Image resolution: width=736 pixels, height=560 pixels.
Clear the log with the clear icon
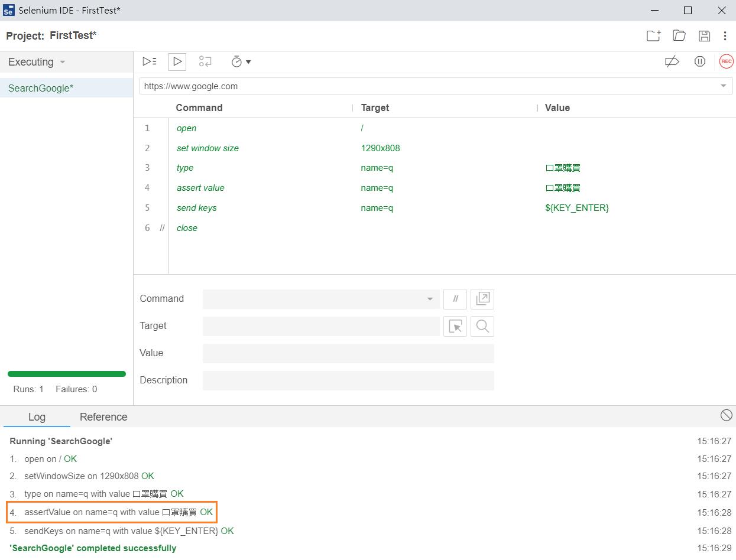coord(727,415)
